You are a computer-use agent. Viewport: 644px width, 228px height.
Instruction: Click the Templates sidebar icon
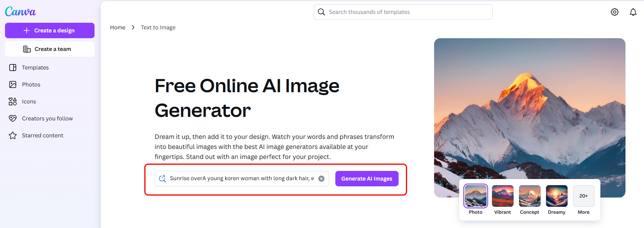click(13, 68)
